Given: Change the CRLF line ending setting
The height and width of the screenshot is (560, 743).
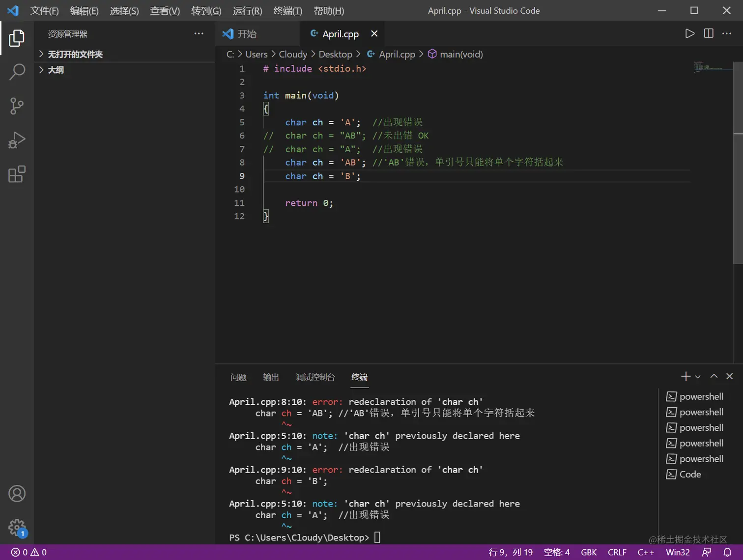Looking at the screenshot, I should [617, 552].
